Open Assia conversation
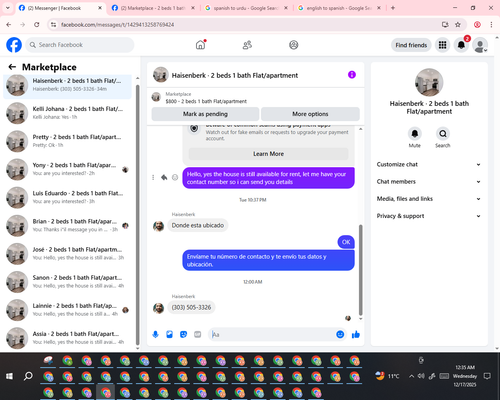Screen dimensions: 500x400 (68, 338)
